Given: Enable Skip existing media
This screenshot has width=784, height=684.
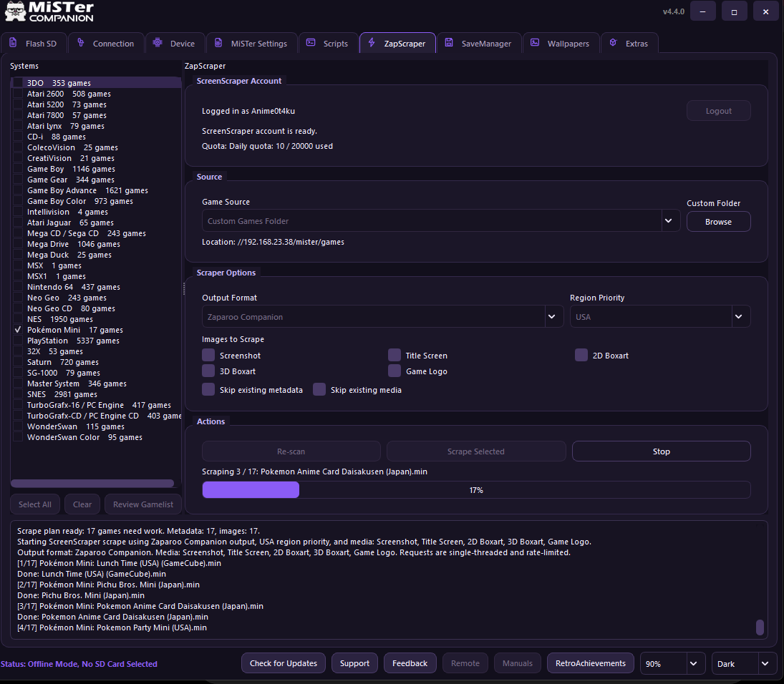Looking at the screenshot, I should tap(319, 390).
